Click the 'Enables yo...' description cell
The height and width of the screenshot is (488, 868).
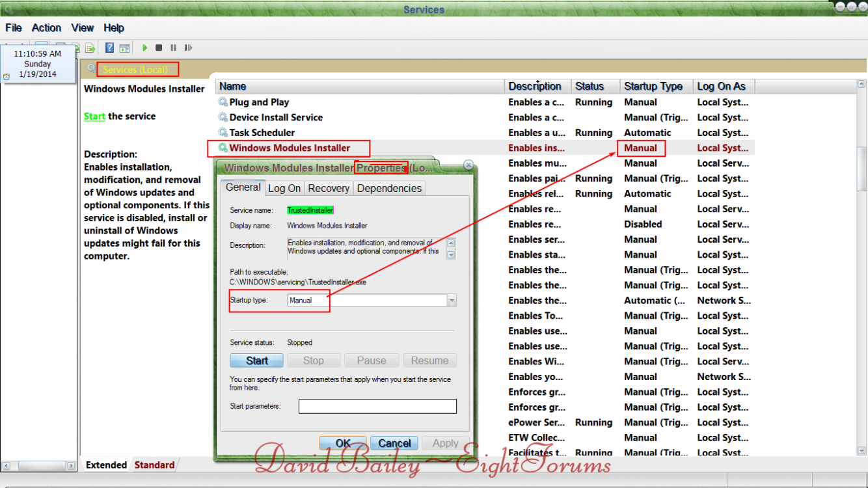[537, 377]
